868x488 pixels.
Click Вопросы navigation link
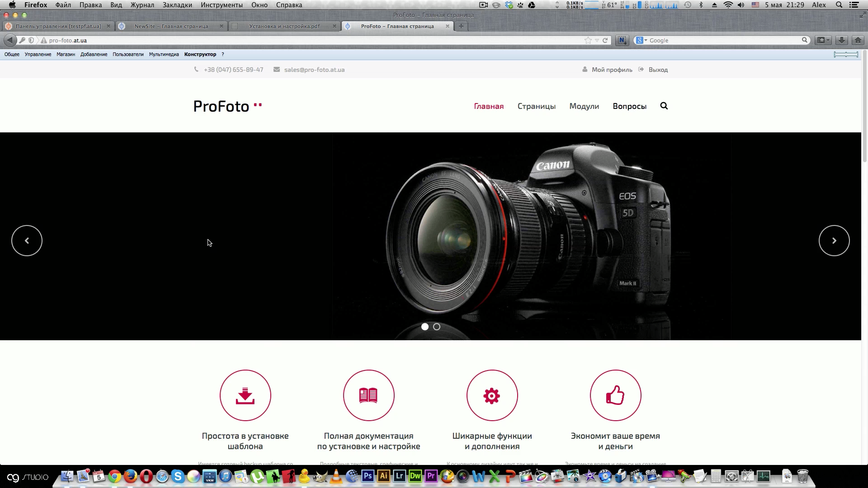[629, 106]
